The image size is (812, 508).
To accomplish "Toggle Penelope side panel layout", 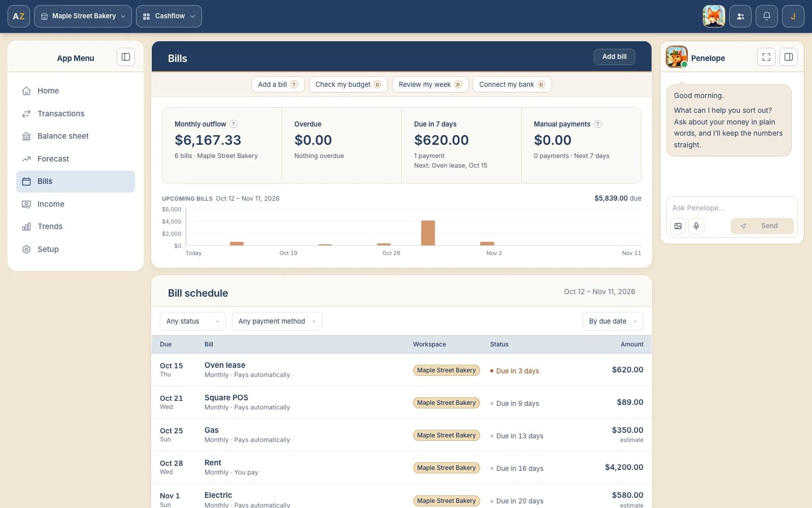I will click(x=789, y=57).
